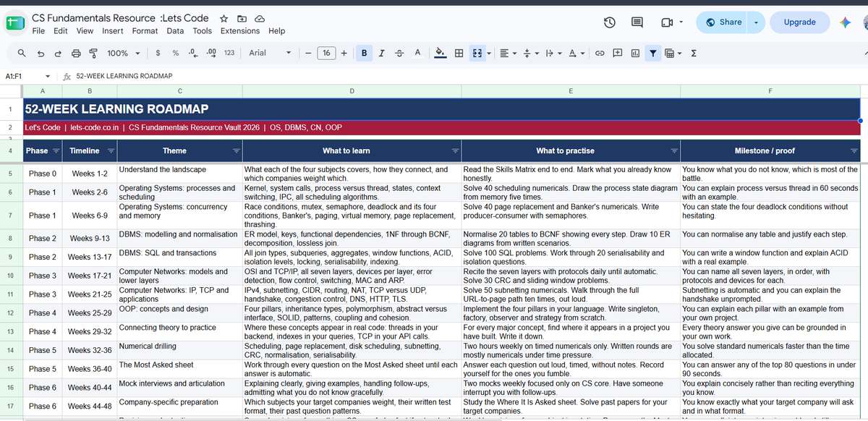Toggle bold formatting off

coord(363,53)
